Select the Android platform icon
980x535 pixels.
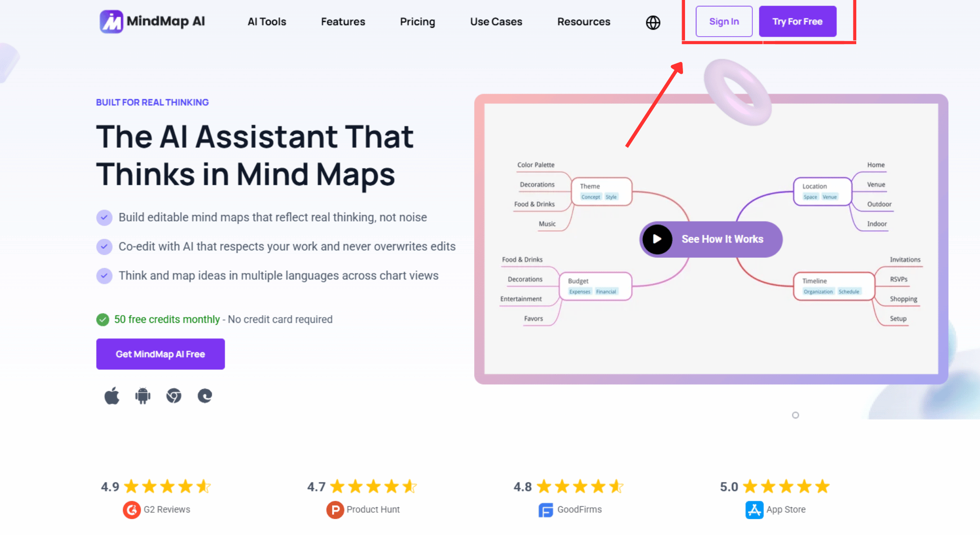pos(143,395)
